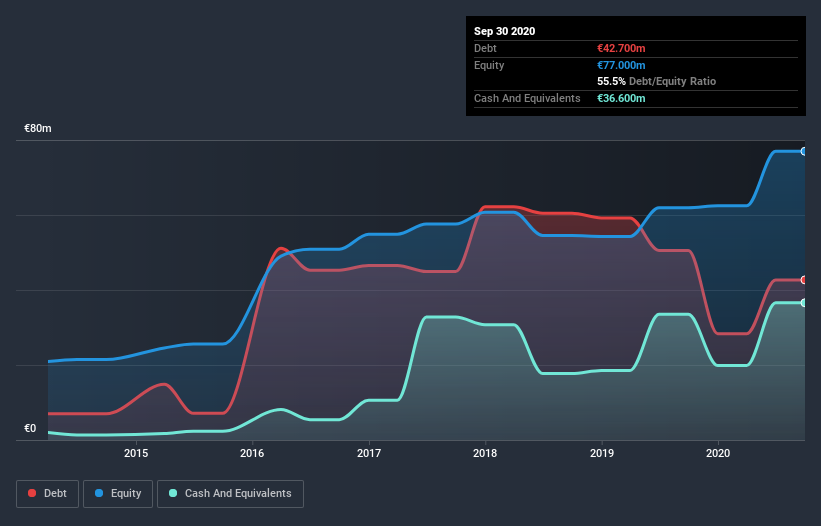Click the €42.700m debt value
The image size is (821, 526).
click(621, 48)
